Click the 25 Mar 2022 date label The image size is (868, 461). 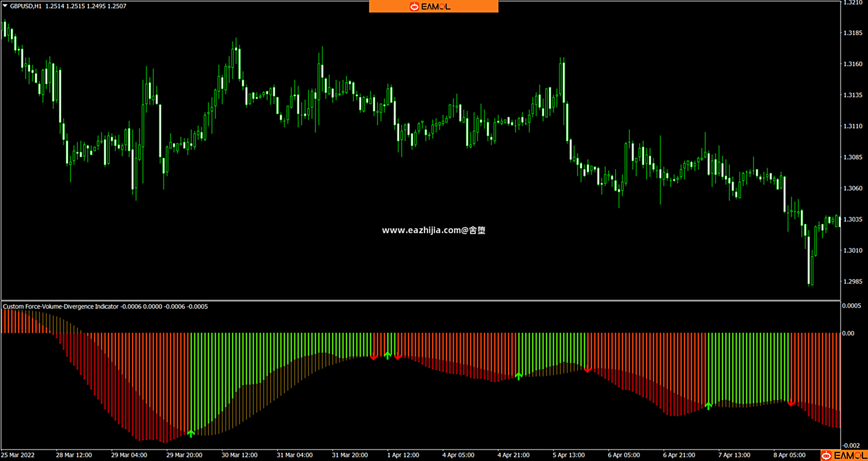click(18, 455)
